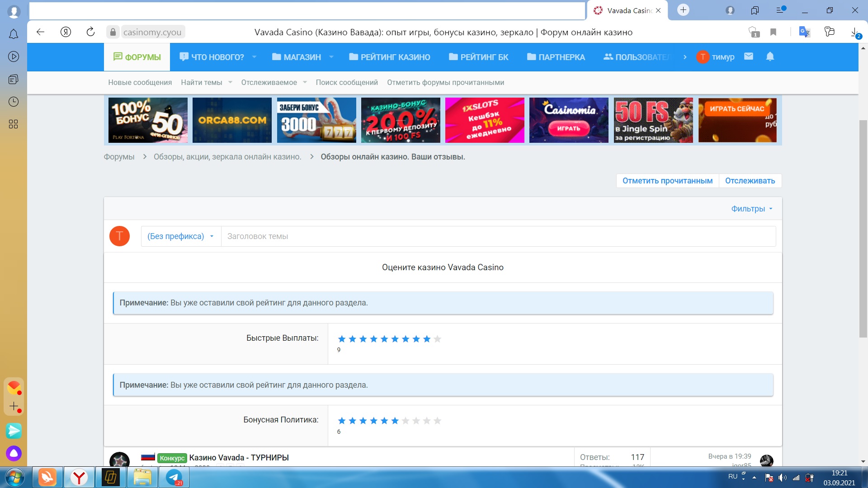
Task: Click the volume icon in system tray
Action: tap(783, 478)
